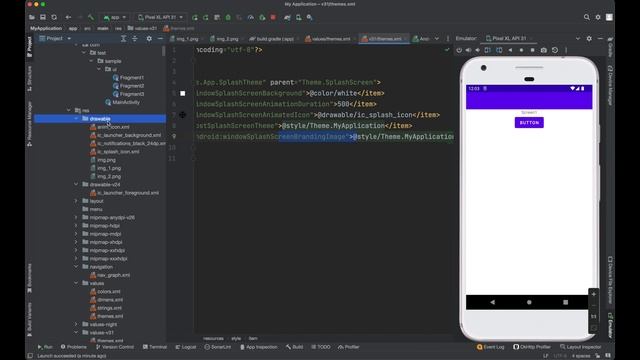Open Search Everywhere magnifier icon
Image resolution: width=640 pixels, height=360 pixels.
587,17
